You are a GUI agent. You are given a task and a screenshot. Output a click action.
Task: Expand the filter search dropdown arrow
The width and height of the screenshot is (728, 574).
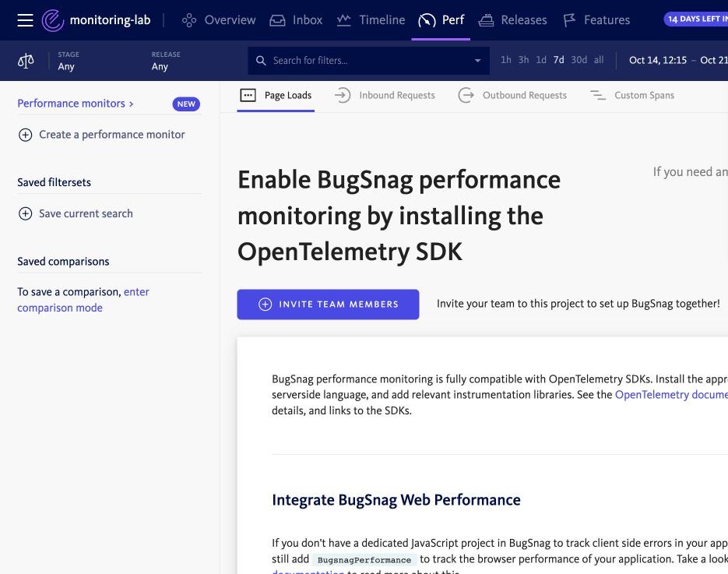tap(477, 61)
